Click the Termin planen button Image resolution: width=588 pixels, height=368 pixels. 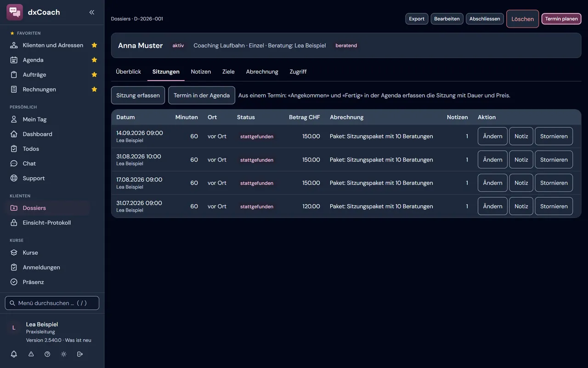pyautogui.click(x=561, y=19)
